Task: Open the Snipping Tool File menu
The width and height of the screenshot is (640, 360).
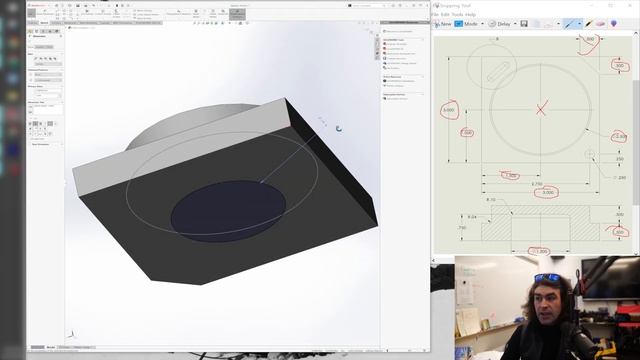Action: click(435, 14)
